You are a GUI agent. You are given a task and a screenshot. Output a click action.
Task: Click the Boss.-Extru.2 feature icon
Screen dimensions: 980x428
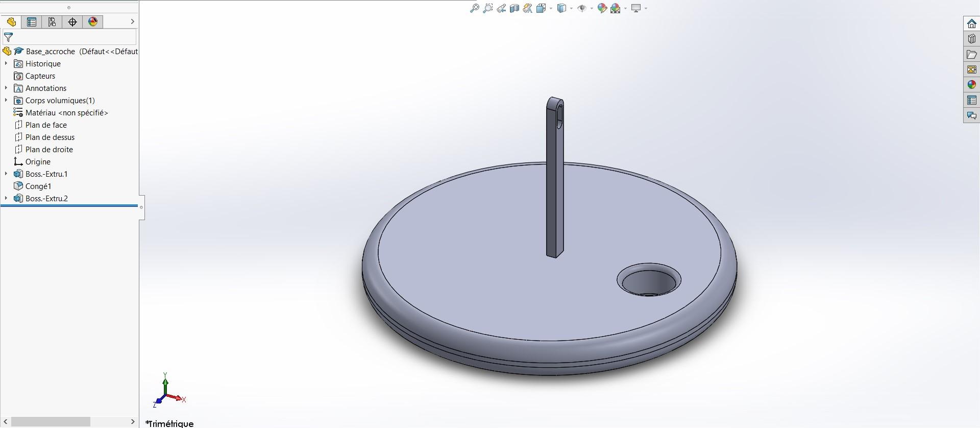tap(18, 199)
